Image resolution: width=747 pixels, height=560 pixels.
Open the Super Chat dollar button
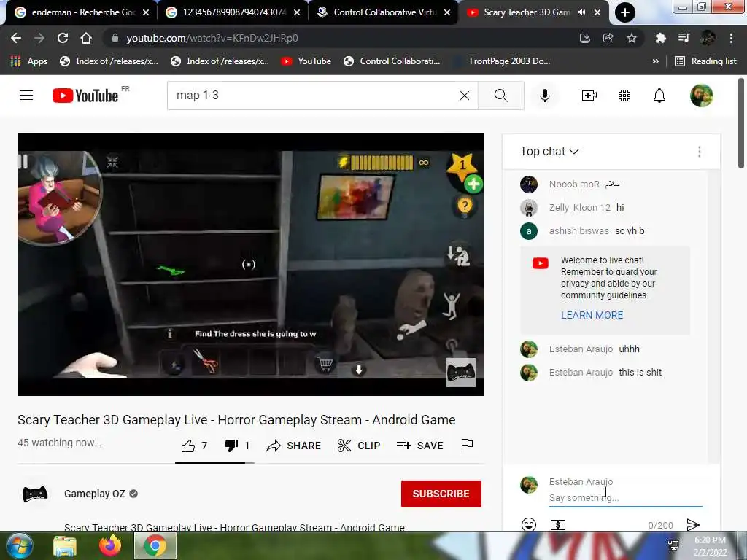tap(558, 525)
